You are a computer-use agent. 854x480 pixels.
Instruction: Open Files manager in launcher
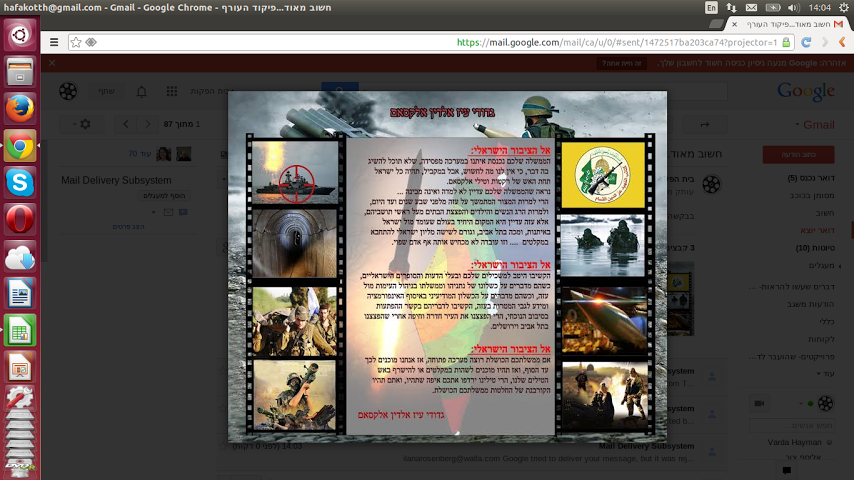point(20,72)
